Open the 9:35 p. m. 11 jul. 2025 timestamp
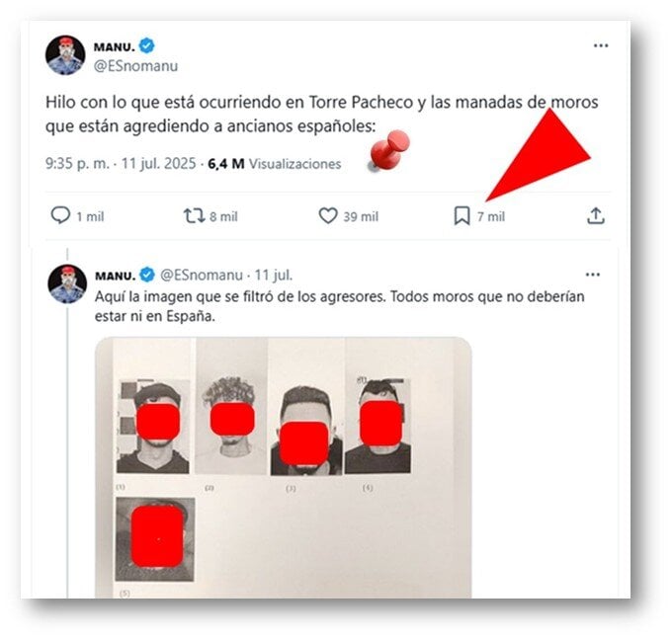This screenshot has height=640, width=672. coord(121,164)
